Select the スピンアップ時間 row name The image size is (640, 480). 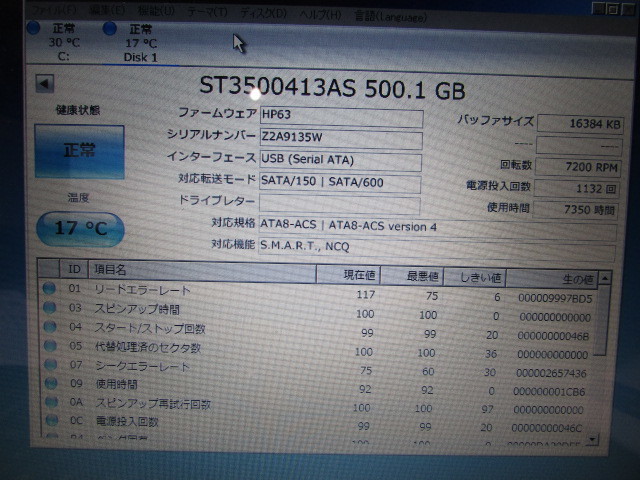[137, 309]
